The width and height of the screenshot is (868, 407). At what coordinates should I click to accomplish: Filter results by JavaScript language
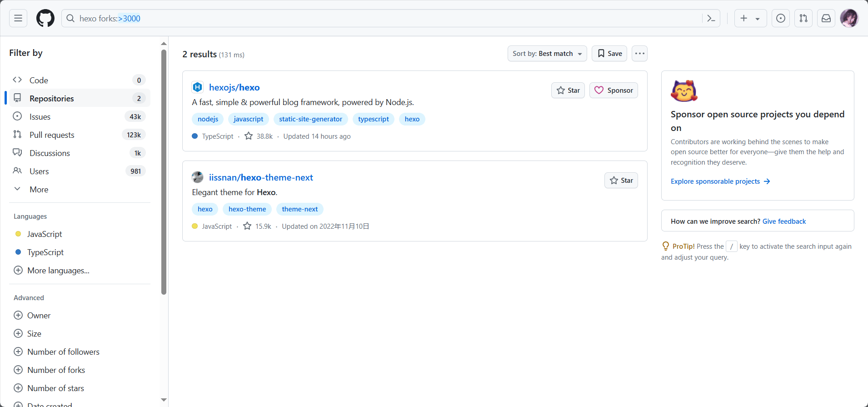(45, 234)
